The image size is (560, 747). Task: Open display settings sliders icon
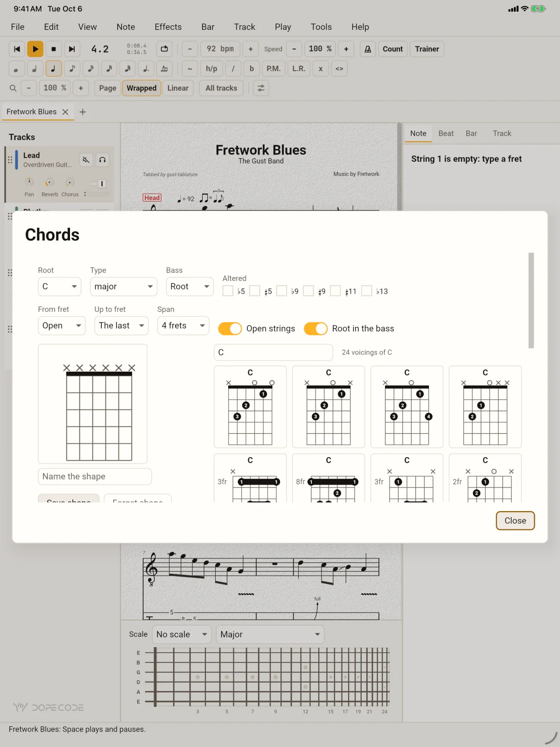261,88
